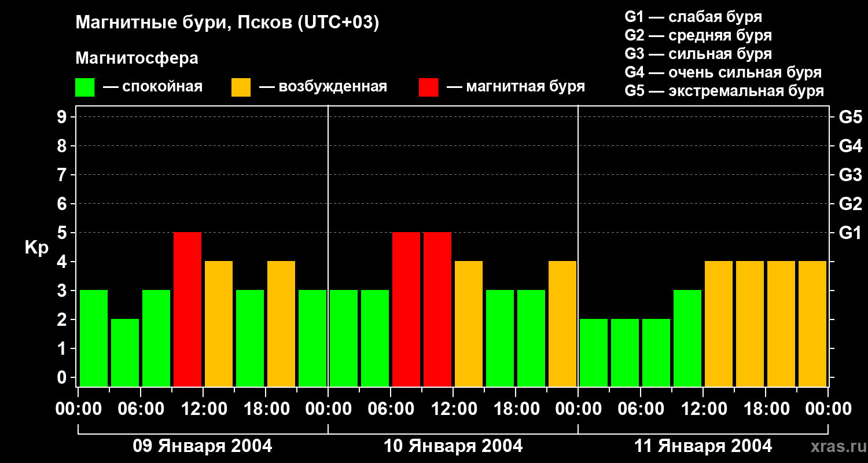Click legend line 'G3 — сильная буря'
The image size is (868, 463).
(698, 54)
